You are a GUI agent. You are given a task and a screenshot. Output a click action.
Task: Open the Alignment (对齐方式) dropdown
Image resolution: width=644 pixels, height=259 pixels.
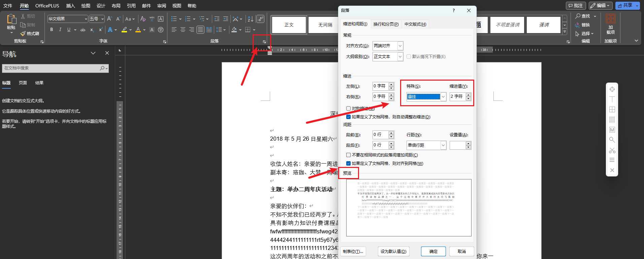400,46
